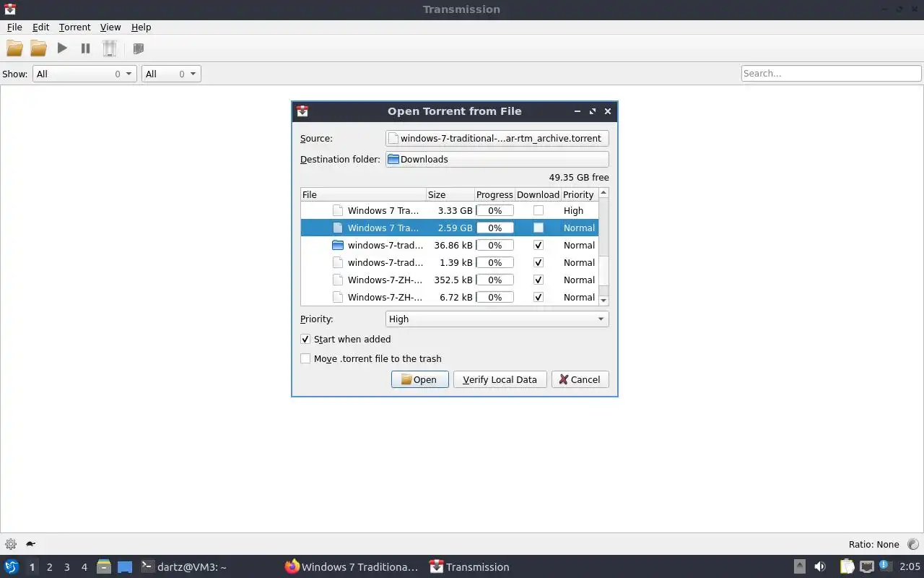The width and height of the screenshot is (924, 578).
Task: Click the file list scroll-up arrow
Action: [603, 193]
